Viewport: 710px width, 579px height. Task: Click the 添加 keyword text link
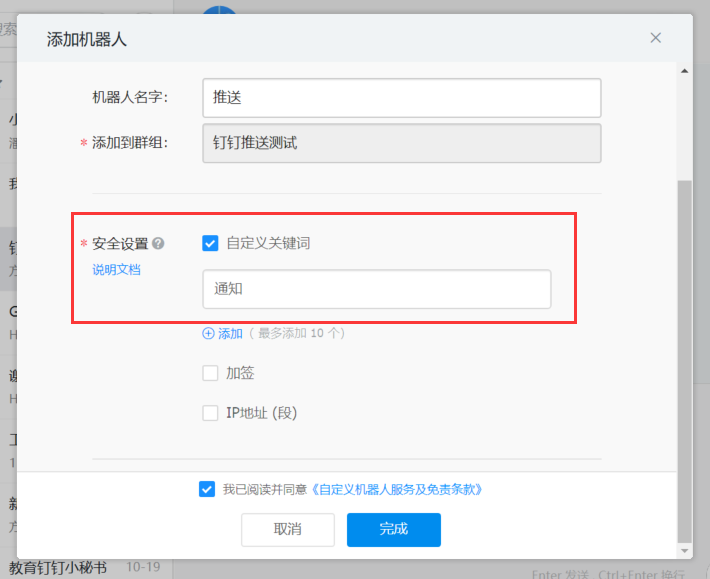coord(230,334)
